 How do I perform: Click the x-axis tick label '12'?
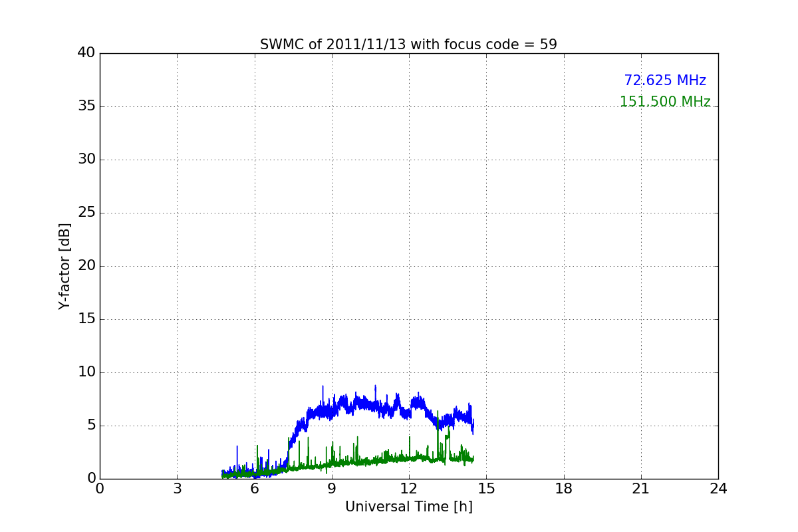[x=409, y=488]
